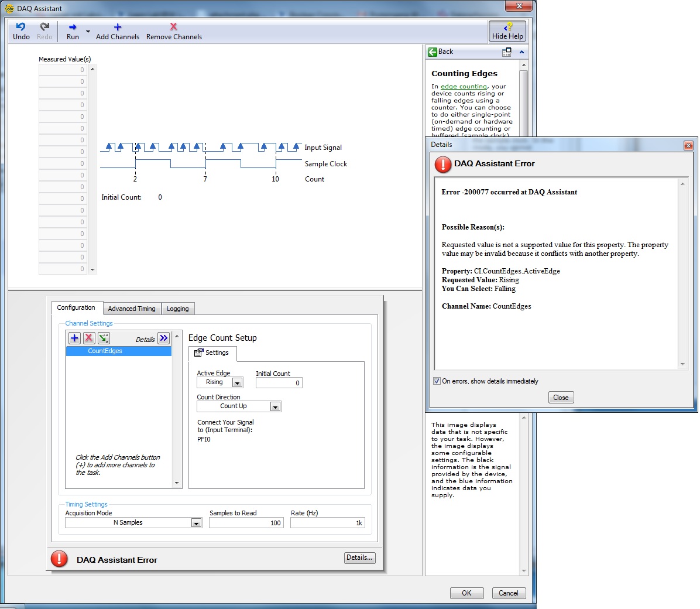Run the DAQ task
The width and height of the screenshot is (700, 609).
click(73, 31)
